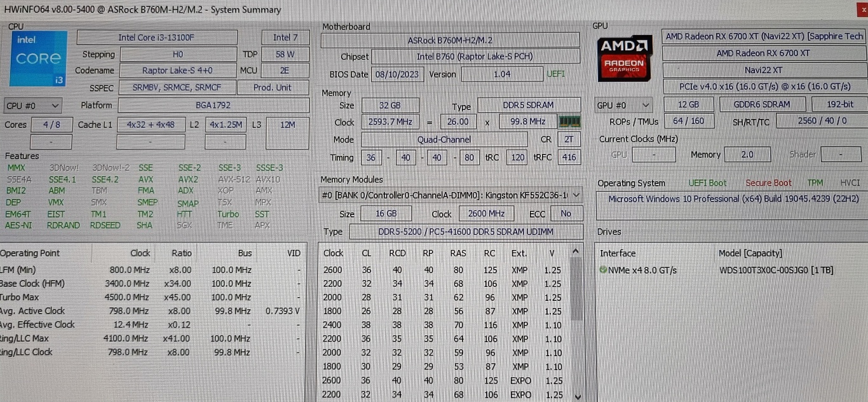Click the Intel Core i3-13100F name field

(156, 38)
